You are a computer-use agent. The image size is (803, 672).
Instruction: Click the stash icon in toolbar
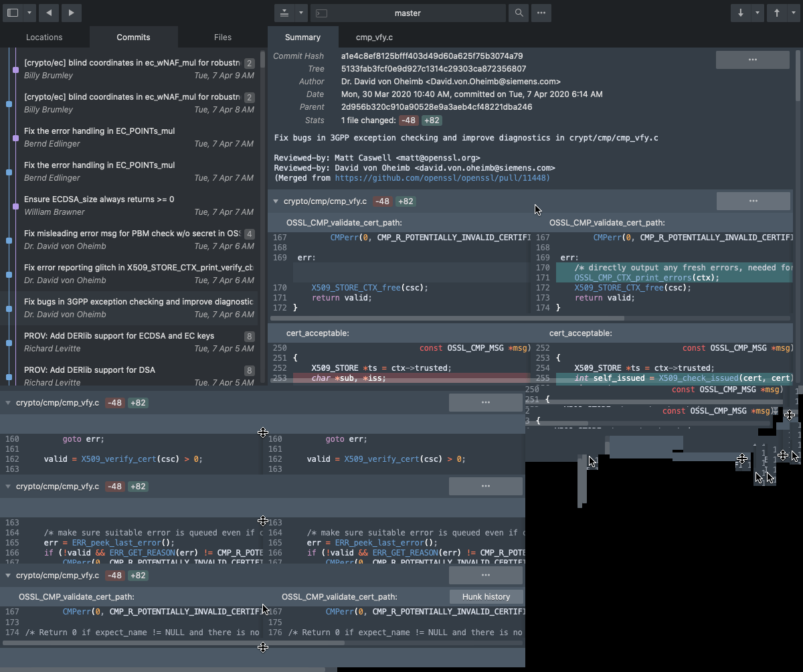(284, 13)
